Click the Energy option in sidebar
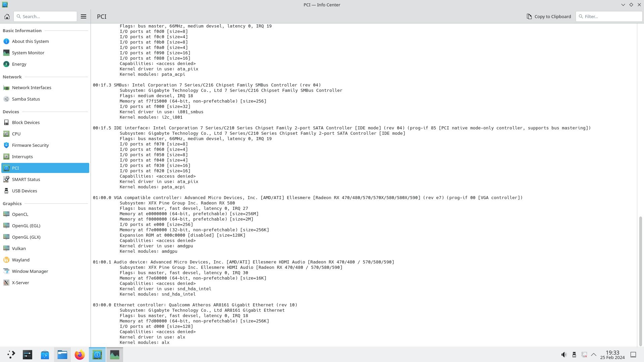 (19, 64)
